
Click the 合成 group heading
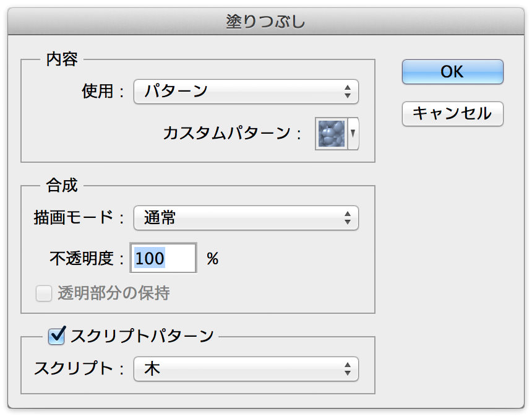tap(62, 186)
